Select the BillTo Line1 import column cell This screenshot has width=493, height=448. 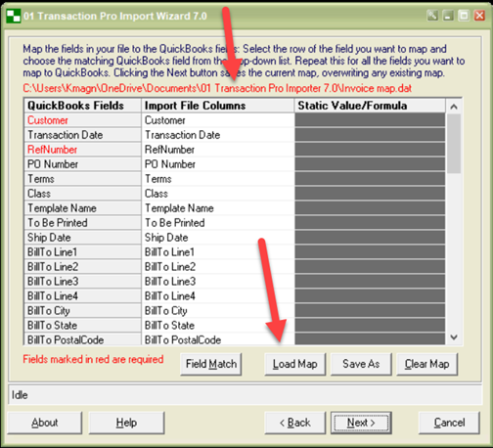click(218, 252)
